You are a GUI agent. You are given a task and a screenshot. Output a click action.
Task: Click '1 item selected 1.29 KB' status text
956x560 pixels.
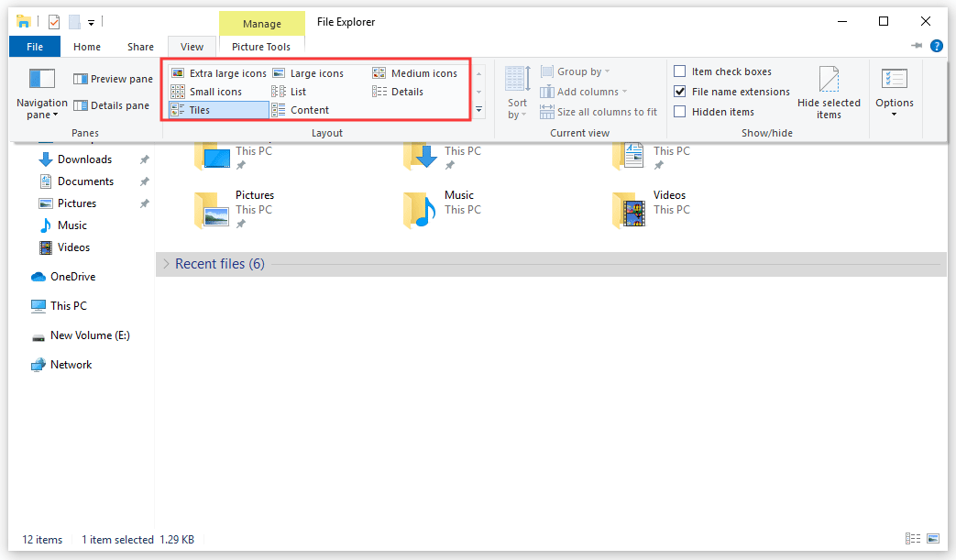(137, 539)
